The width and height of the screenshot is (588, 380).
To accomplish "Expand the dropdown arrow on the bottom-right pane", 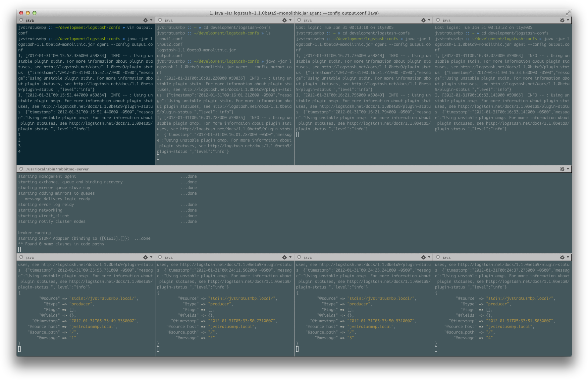I will (567, 257).
